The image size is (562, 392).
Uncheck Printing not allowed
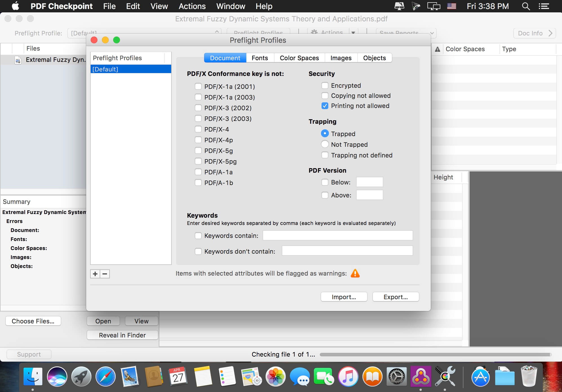[x=325, y=106]
